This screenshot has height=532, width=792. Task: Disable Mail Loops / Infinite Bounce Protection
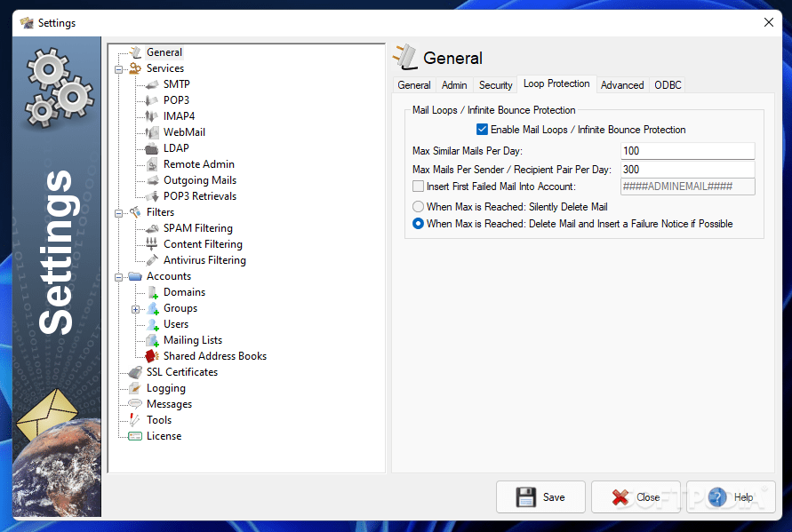click(x=482, y=129)
